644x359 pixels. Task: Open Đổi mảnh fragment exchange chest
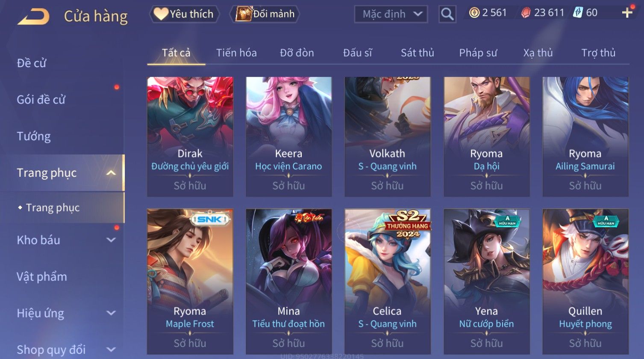(265, 14)
